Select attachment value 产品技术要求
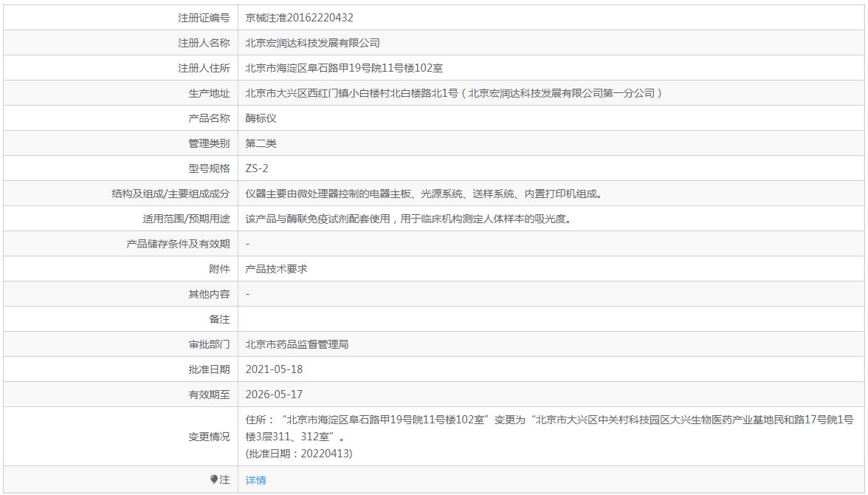The width and height of the screenshot is (868, 495). click(276, 269)
